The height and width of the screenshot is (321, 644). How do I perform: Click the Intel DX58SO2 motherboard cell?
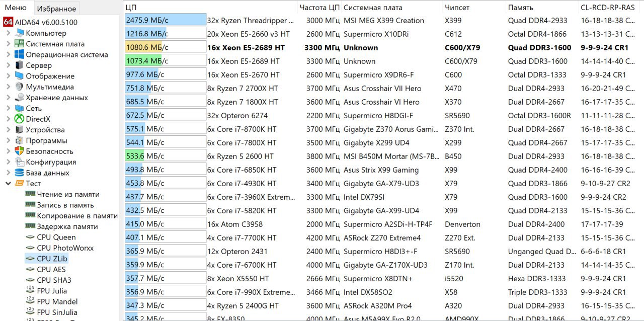pyautogui.click(x=368, y=292)
